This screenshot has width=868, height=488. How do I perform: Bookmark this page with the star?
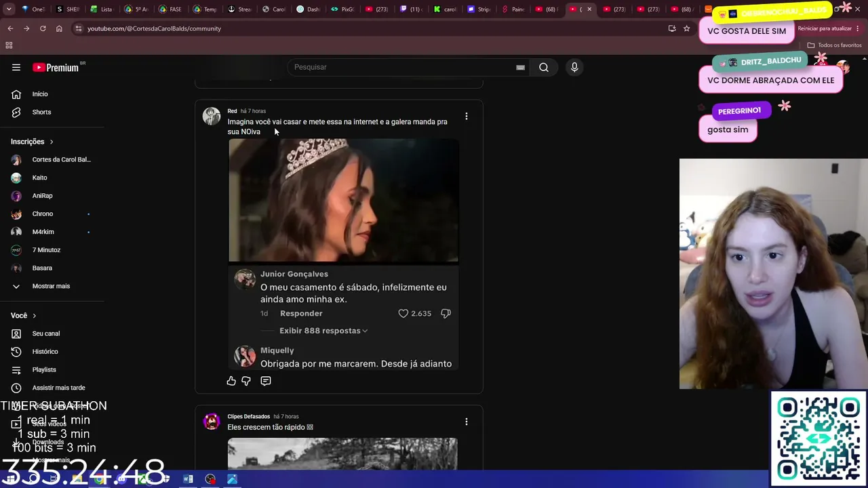[x=686, y=28]
